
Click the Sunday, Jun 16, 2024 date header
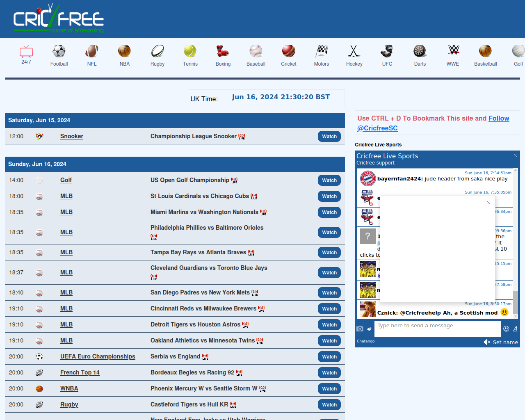pyautogui.click(x=175, y=164)
